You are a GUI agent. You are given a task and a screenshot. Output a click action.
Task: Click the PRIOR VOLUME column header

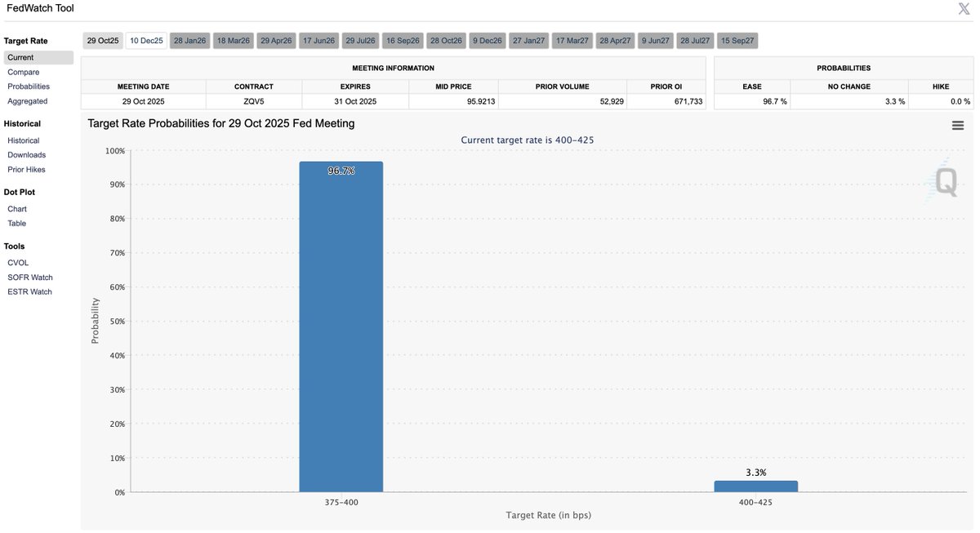tap(563, 87)
